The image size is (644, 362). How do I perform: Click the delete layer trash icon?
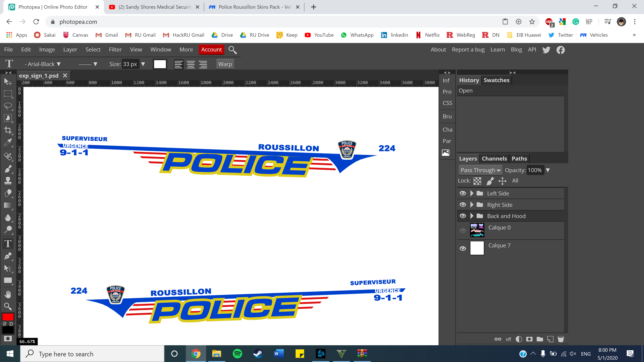pyautogui.click(x=561, y=339)
